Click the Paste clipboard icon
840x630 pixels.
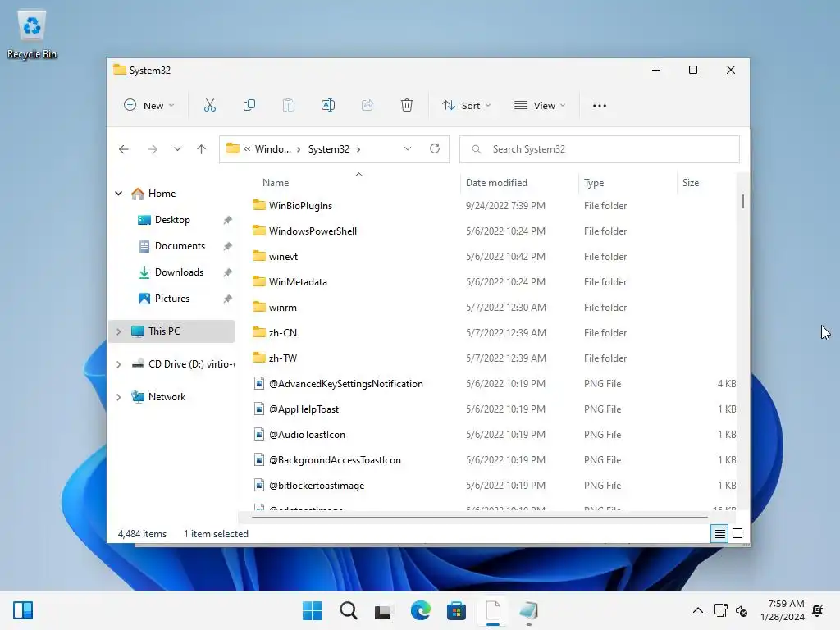coord(288,106)
